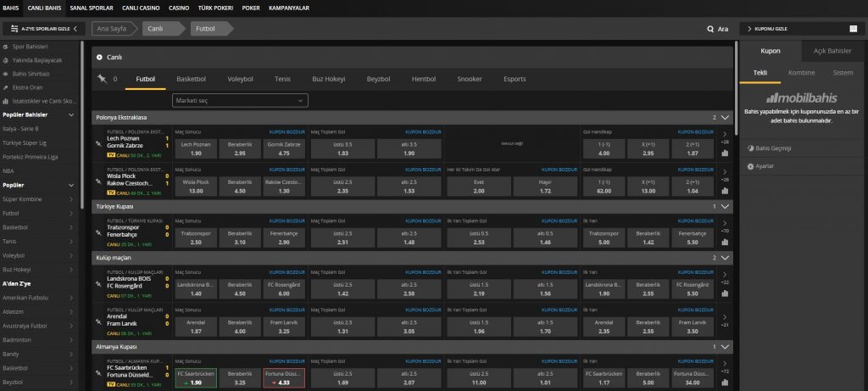This screenshot has height=391, width=868.
Task: Select 'üstü 3.5' at 1.83 odds
Action: coord(342,148)
